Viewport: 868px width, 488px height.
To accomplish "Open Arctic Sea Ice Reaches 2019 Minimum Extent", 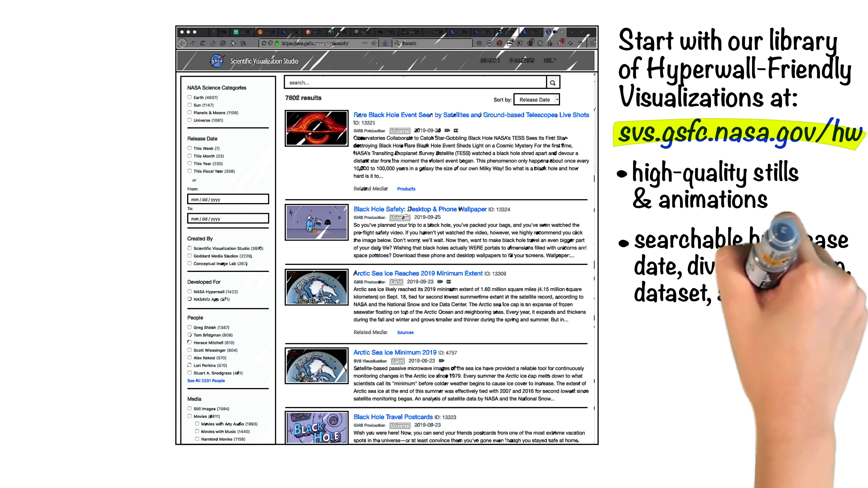I will (418, 273).
